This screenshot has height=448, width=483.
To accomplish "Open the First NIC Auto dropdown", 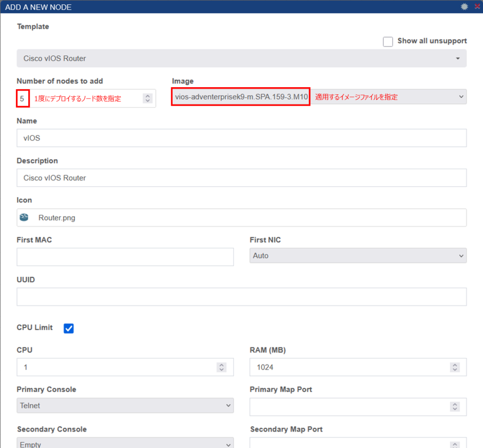I will click(x=358, y=256).
